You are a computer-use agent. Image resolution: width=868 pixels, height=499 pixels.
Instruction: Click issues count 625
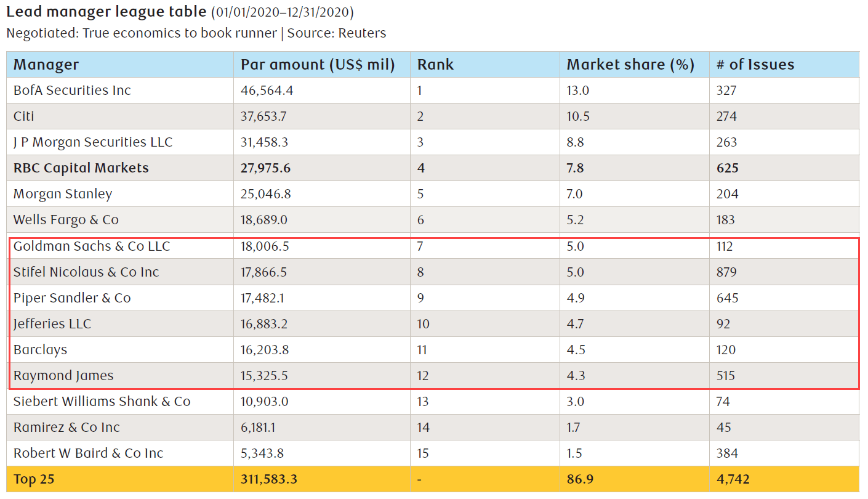(727, 168)
